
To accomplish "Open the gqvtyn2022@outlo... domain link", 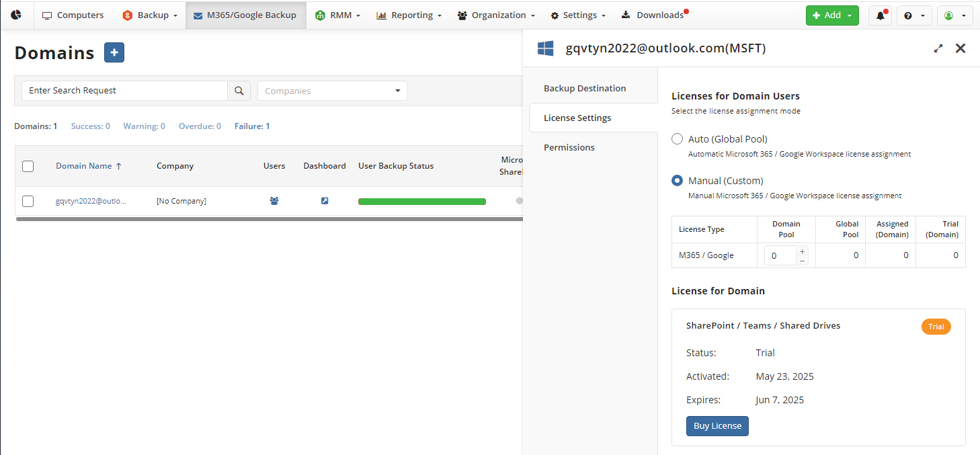I will [91, 201].
